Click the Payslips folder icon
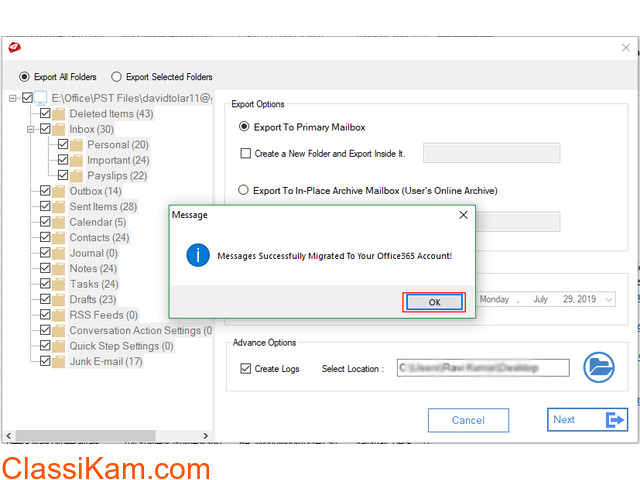Screen dimensions: 640x480 [x=76, y=176]
